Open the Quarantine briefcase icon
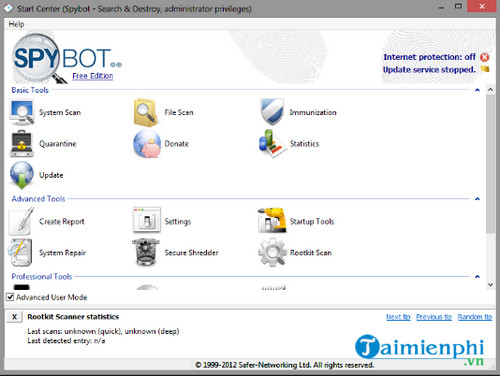The width and height of the screenshot is (500, 376). coord(22,144)
